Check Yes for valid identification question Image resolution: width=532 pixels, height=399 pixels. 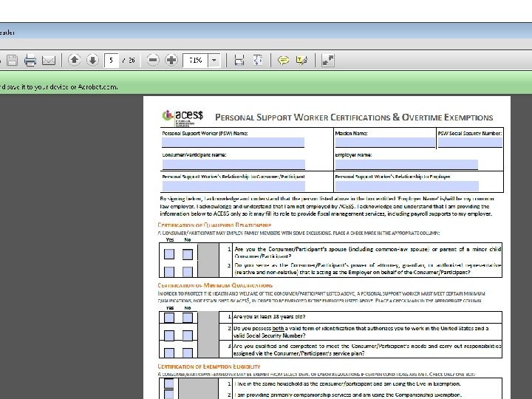[169, 335]
